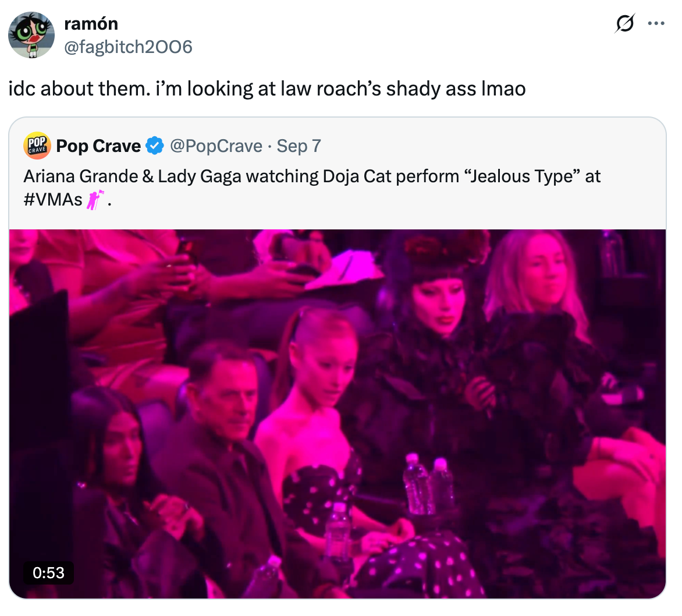Click Pop Crave's bold display name
This screenshot has width=682, height=616.
click(99, 146)
